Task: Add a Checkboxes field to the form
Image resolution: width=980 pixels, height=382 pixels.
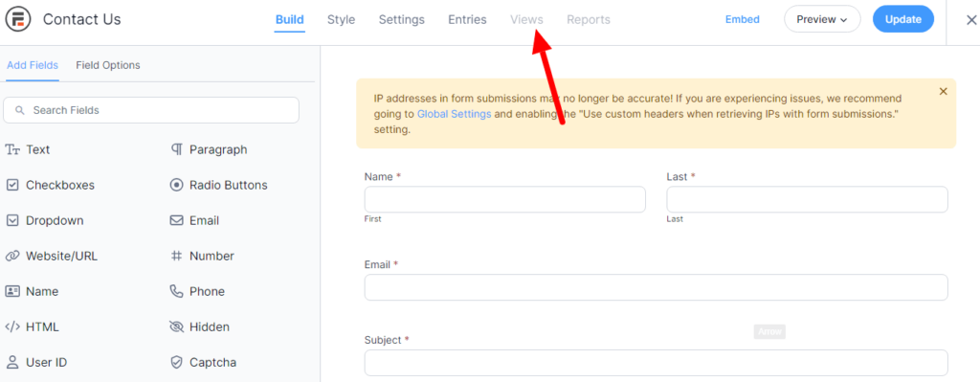Action: 50,185
